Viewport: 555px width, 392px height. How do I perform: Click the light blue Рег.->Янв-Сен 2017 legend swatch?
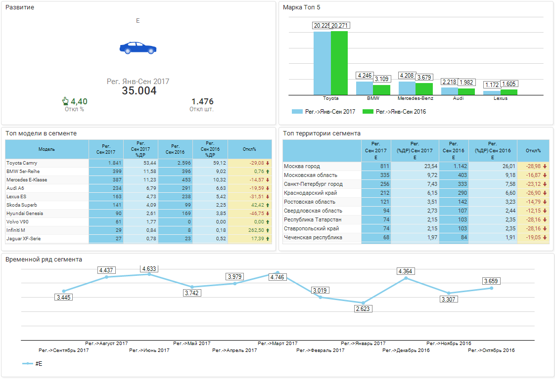[x=297, y=111]
